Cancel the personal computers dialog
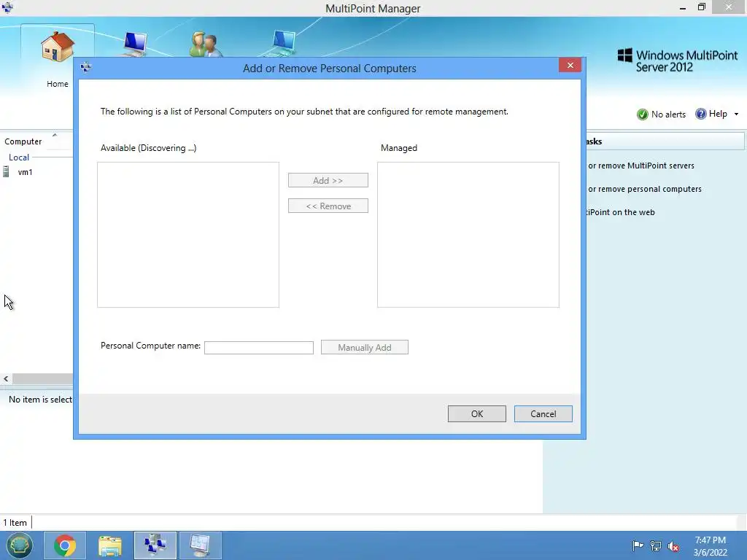747x560 pixels. coord(543,414)
